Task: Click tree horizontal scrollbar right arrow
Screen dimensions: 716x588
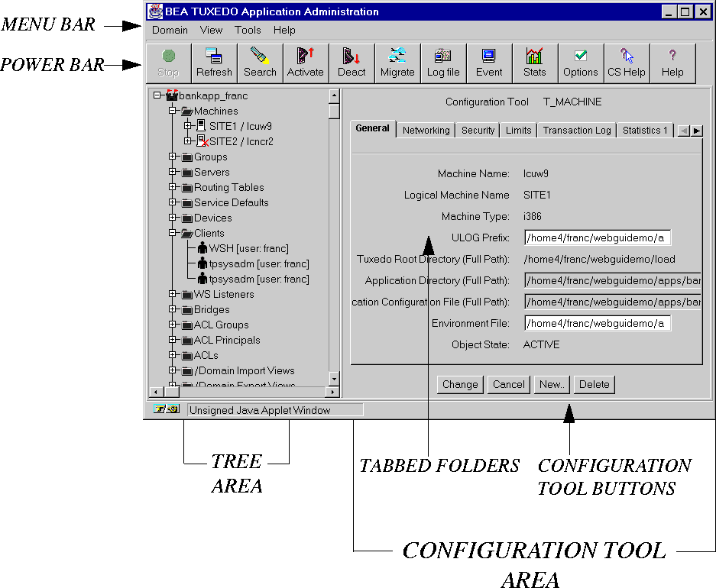Action: pyautogui.click(x=333, y=392)
